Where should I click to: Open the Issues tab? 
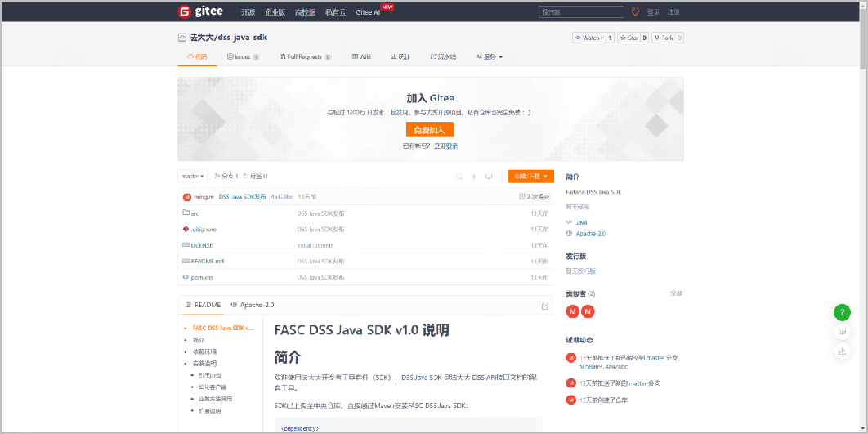243,56
